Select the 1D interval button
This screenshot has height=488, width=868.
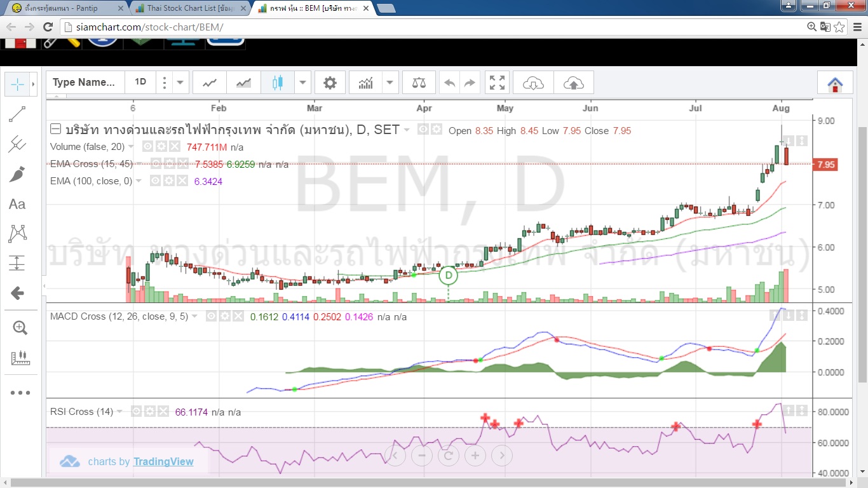140,82
